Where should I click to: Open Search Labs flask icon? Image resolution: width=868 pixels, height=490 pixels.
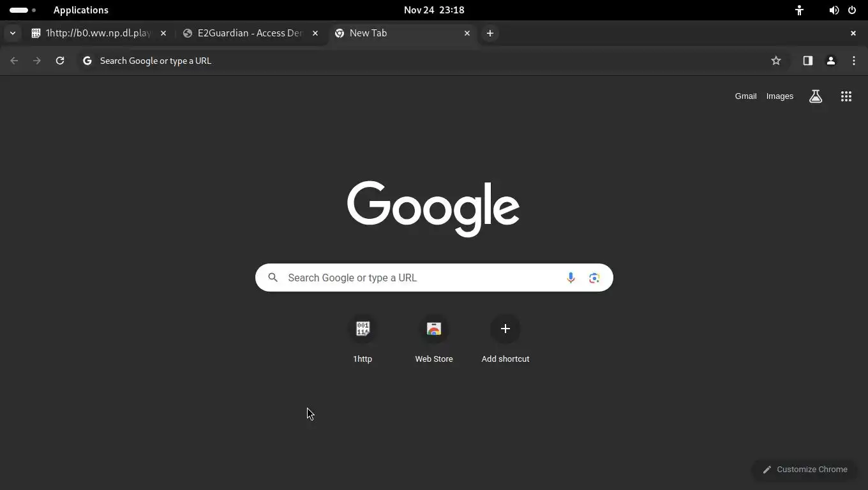[x=816, y=96]
